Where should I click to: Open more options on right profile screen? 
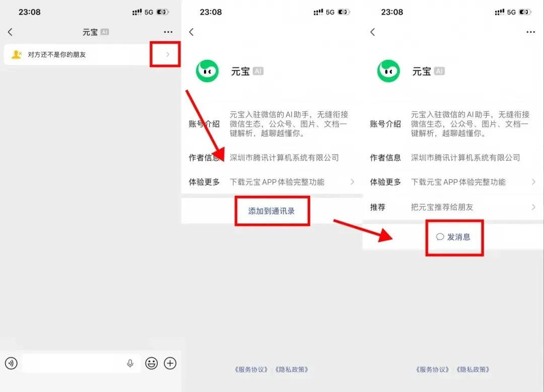tap(530, 32)
